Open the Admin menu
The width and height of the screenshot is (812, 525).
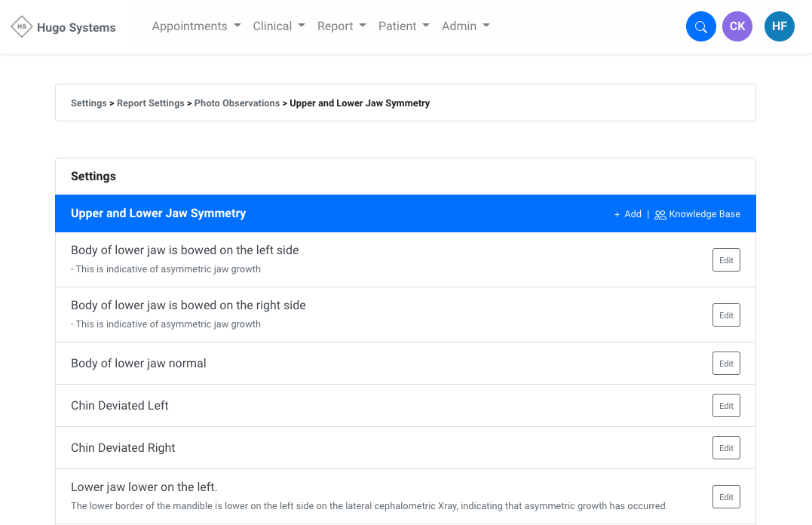coord(465,26)
